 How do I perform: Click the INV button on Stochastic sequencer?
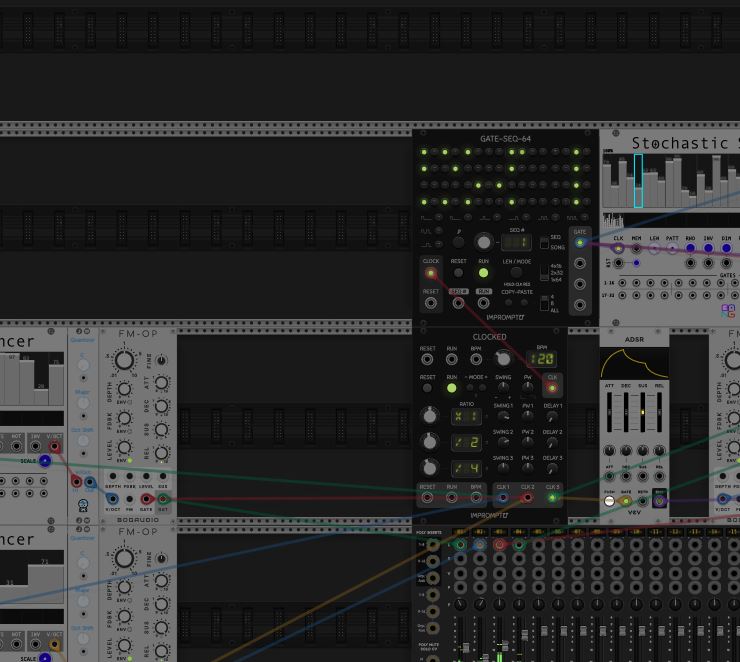[708, 248]
